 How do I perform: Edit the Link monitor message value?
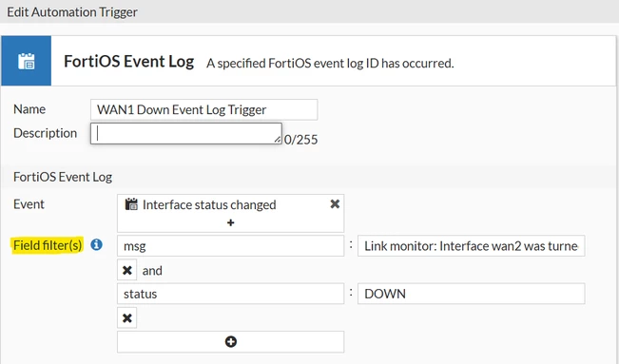coord(471,246)
